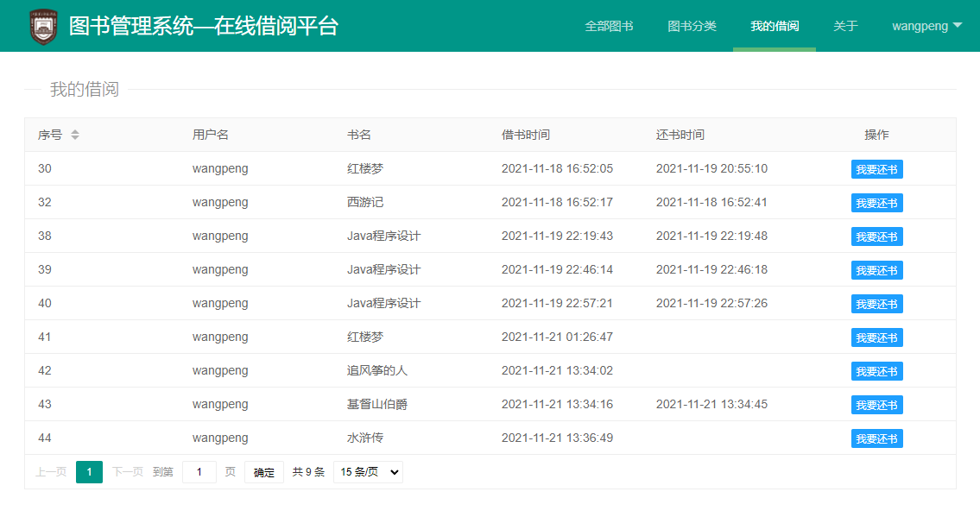
Task: Return the first Java程序设计 record
Action: click(876, 236)
